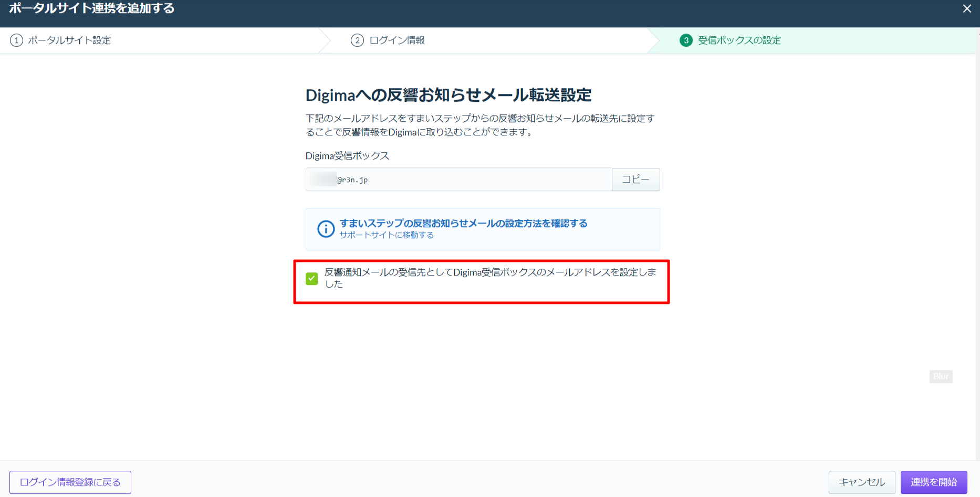Image resolution: width=980 pixels, height=497 pixels.
Task: Click the Digima受信ボックス label
Action: click(348, 156)
